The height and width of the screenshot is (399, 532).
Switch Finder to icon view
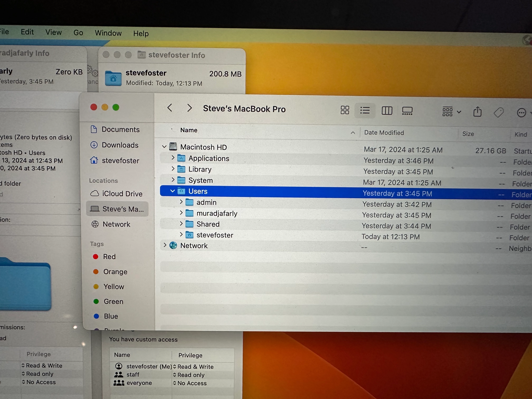345,110
